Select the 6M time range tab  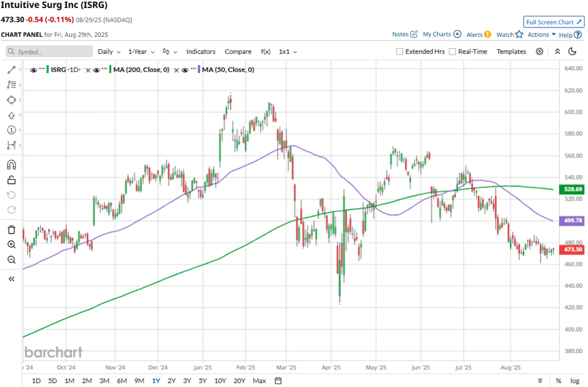click(122, 381)
